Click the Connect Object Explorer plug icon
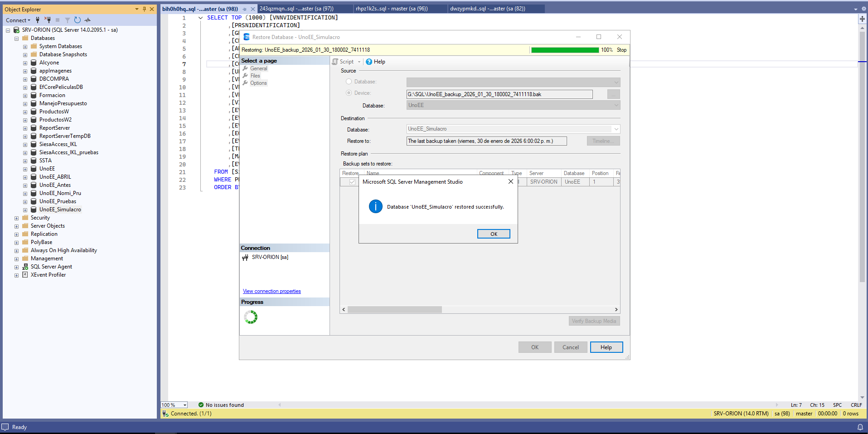This screenshot has width=868, height=434. [38, 20]
